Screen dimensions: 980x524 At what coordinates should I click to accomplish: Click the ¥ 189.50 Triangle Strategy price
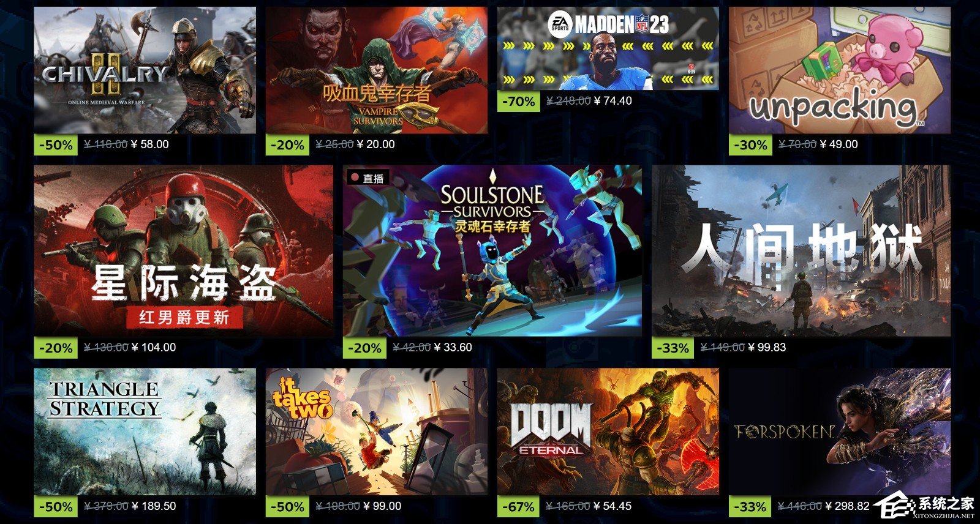click(x=154, y=507)
